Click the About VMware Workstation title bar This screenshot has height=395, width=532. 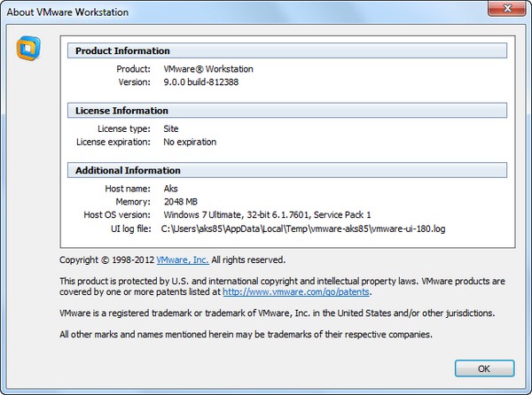222,11
